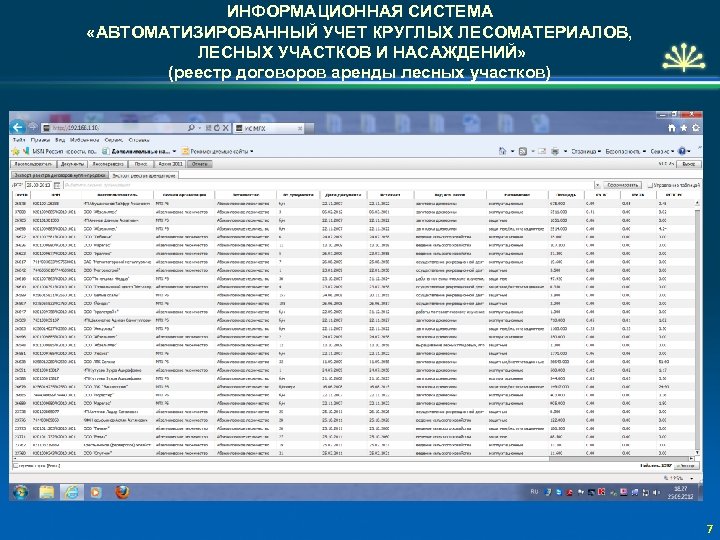Image resolution: width=720 pixels, height=540 pixels.
Task: Sort by the Лесопользователь column header
Action: click(x=117, y=195)
